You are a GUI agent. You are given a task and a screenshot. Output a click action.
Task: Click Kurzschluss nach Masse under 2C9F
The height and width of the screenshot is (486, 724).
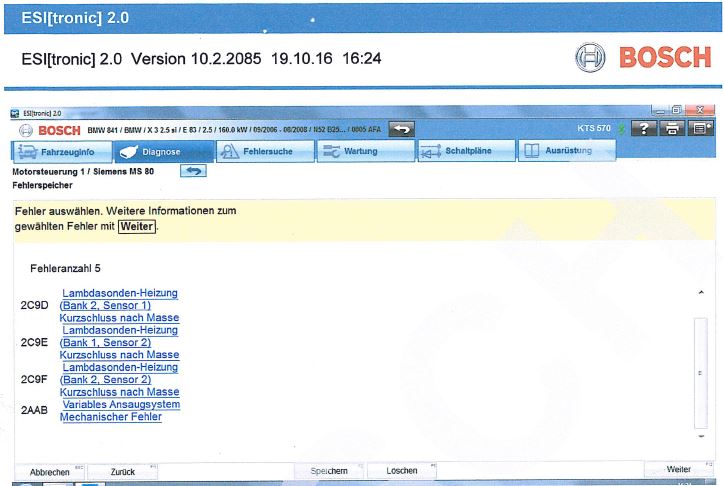pyautogui.click(x=119, y=392)
